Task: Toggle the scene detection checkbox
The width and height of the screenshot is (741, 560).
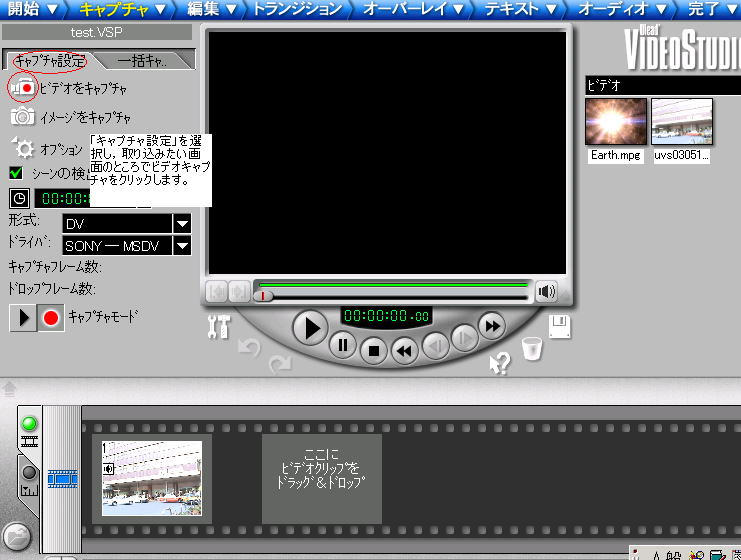Action: point(16,173)
